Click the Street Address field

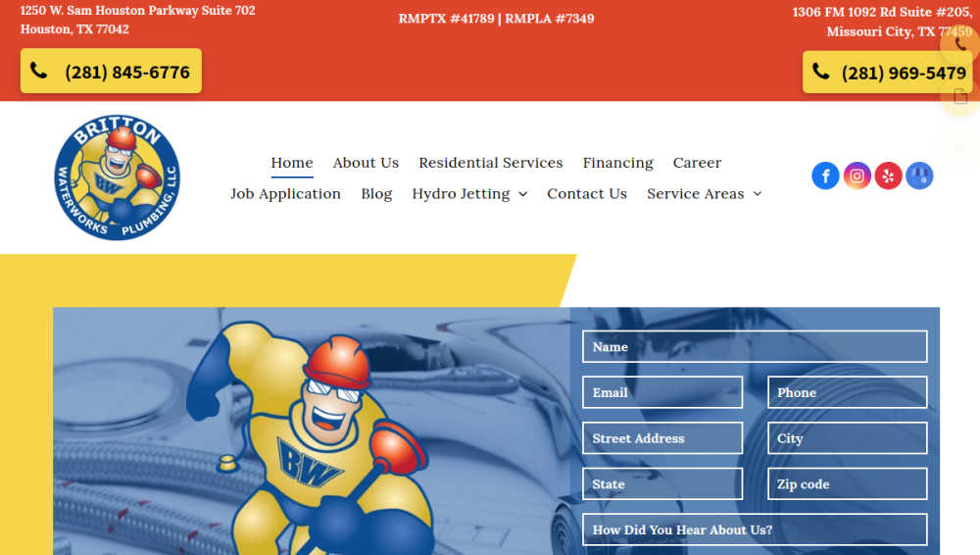click(x=662, y=438)
